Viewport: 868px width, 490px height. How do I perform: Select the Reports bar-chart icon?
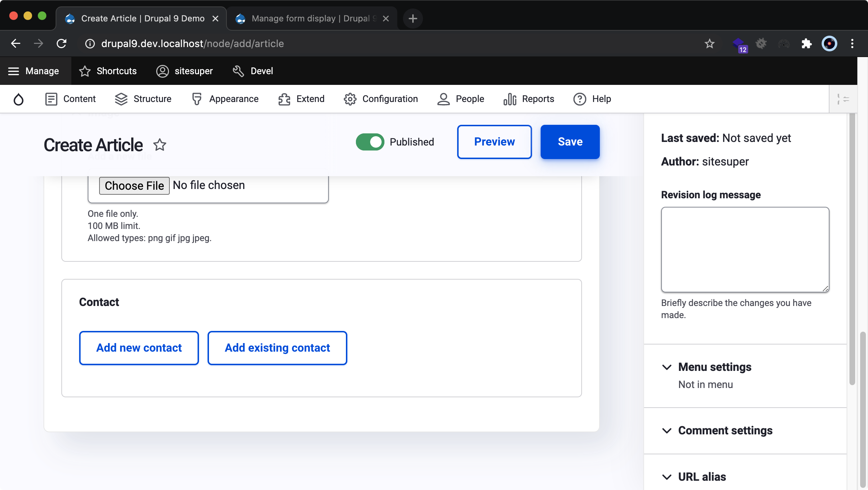pos(509,99)
